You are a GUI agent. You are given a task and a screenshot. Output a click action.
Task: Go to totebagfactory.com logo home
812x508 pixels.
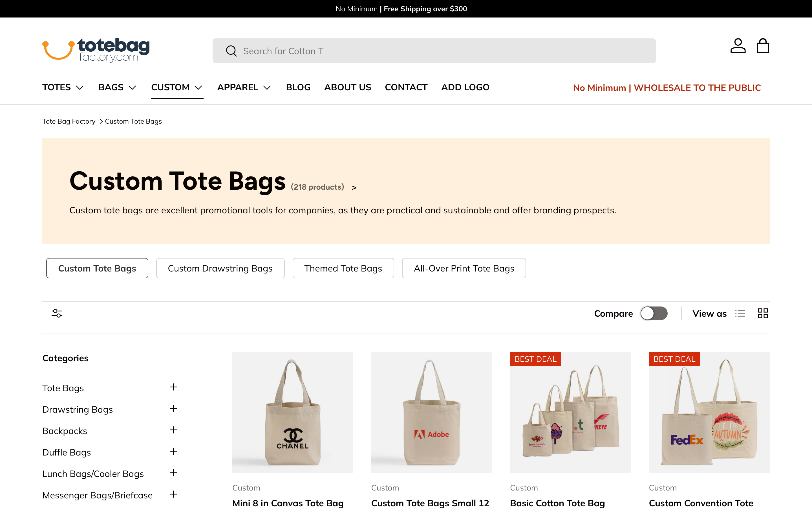96,50
